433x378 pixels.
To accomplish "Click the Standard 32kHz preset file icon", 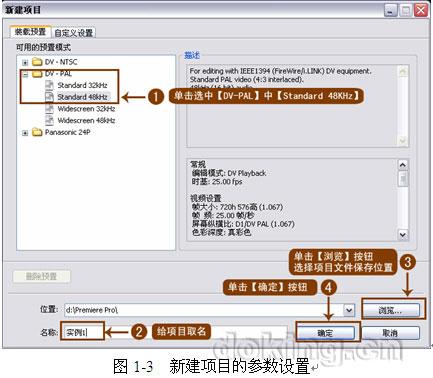I will [50, 85].
